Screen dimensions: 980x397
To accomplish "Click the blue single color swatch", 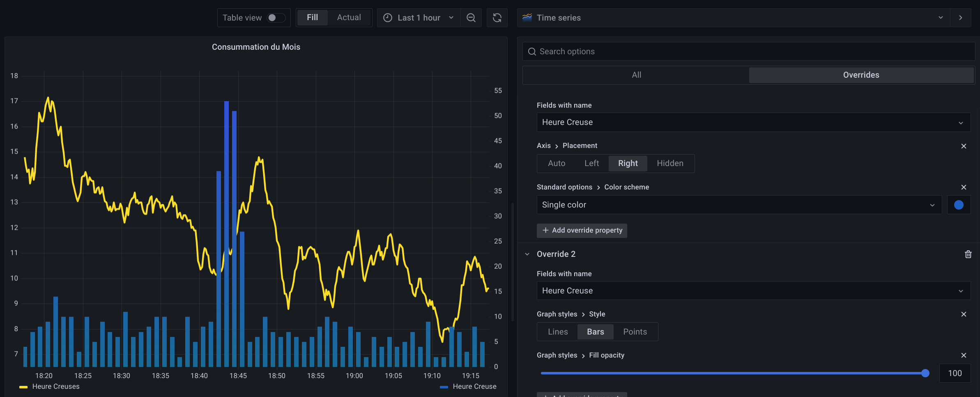I will pyautogui.click(x=958, y=204).
